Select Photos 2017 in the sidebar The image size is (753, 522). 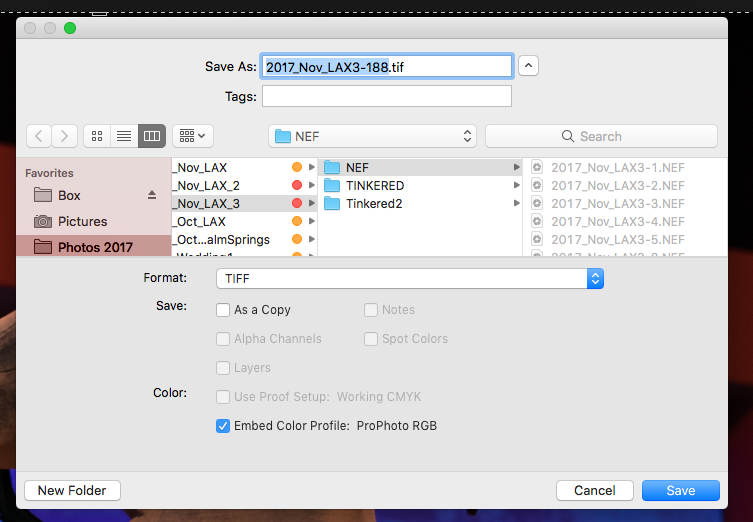click(x=94, y=247)
